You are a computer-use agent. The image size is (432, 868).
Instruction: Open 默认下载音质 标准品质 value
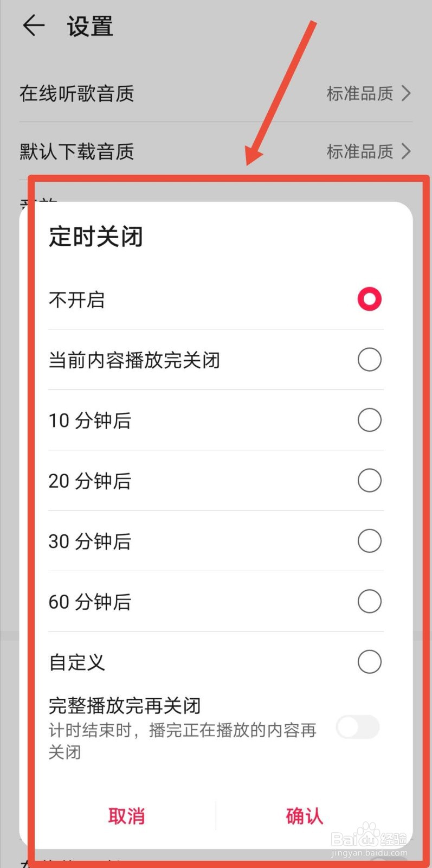coord(360,152)
